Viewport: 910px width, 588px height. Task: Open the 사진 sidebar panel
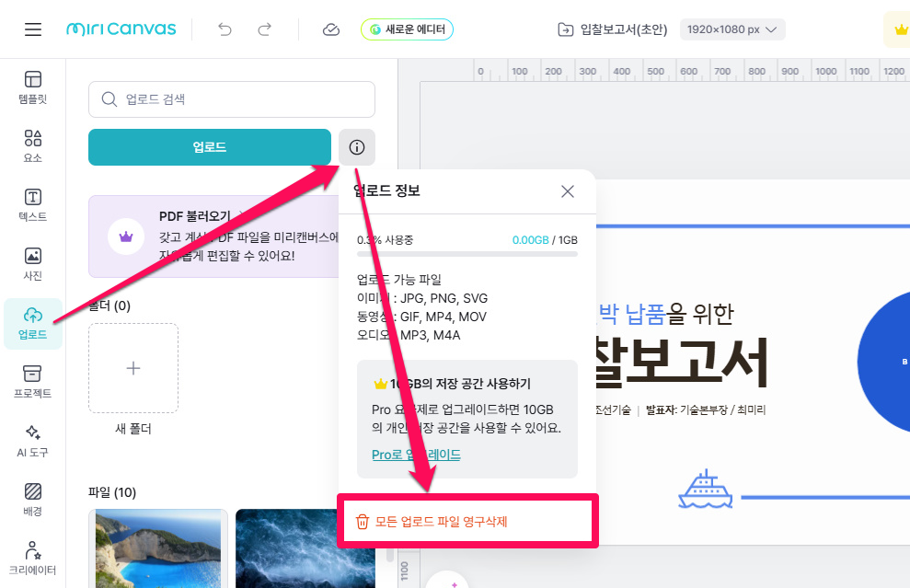(33, 264)
